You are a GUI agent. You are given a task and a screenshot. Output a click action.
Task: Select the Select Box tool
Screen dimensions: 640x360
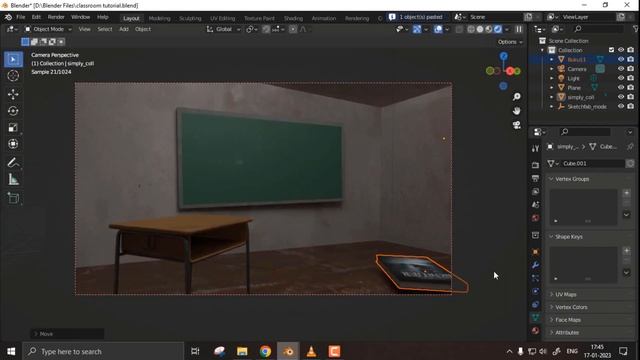click(x=13, y=60)
